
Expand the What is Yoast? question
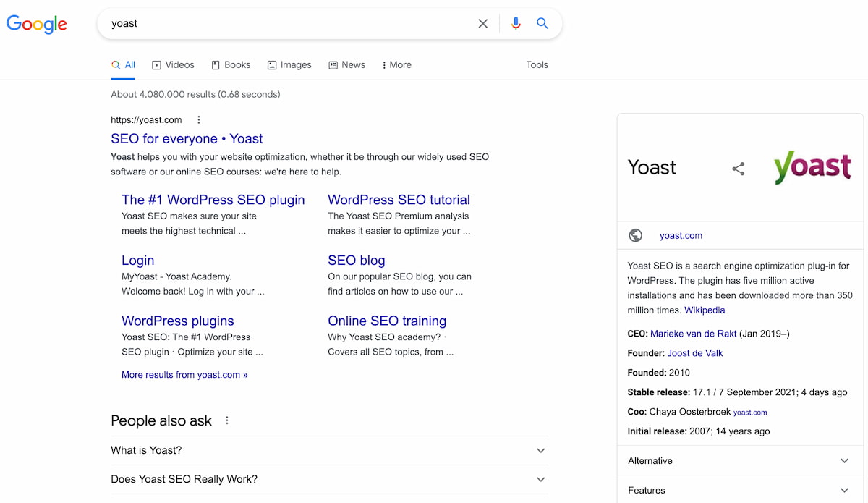[330, 450]
